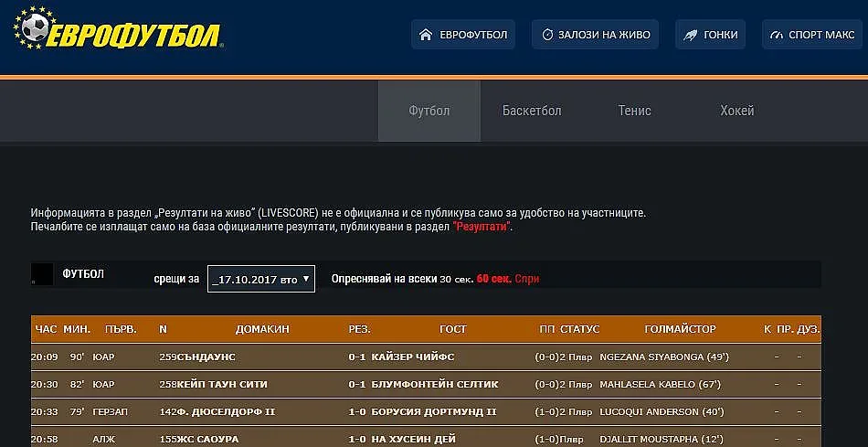Click the ДОМАКИН column header
Image resolution: width=868 pixels, height=447 pixels.
click(x=262, y=329)
